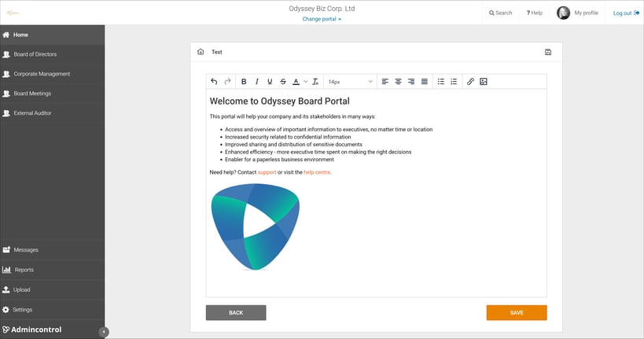Image resolution: width=644 pixels, height=339 pixels.
Task: Undo the last edit in the toolbar
Action: click(214, 81)
